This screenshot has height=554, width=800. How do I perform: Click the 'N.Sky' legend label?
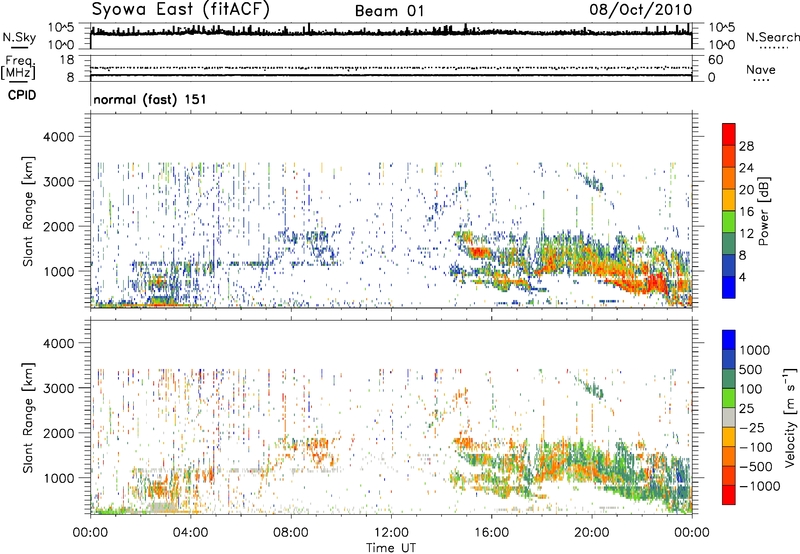[x=19, y=37]
